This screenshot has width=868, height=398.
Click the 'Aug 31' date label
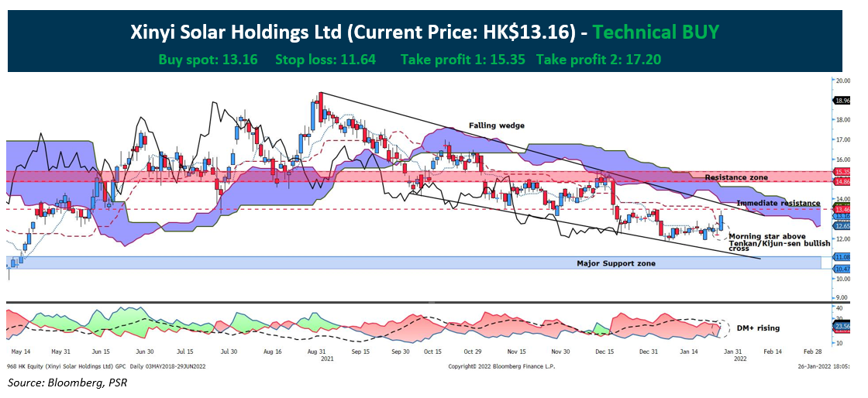click(x=316, y=352)
